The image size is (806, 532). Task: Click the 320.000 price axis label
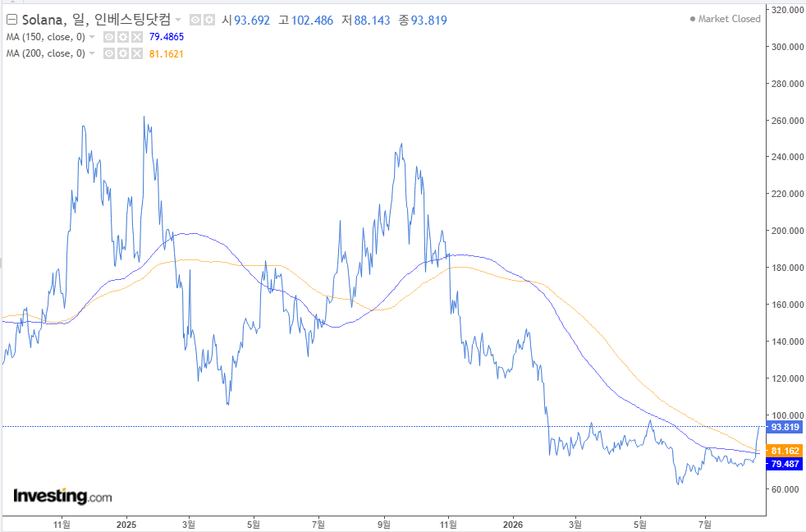(787, 10)
